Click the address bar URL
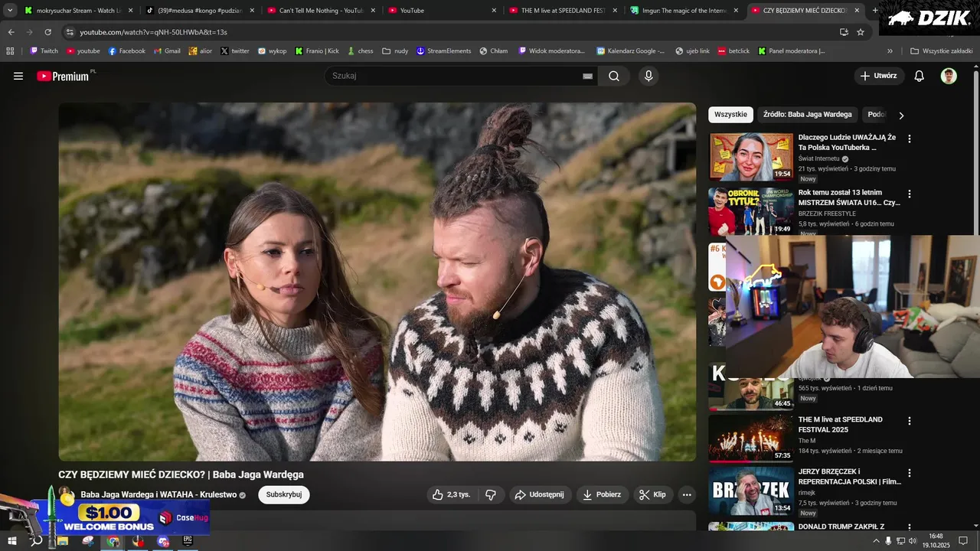This screenshot has height=551, width=980. tap(153, 32)
